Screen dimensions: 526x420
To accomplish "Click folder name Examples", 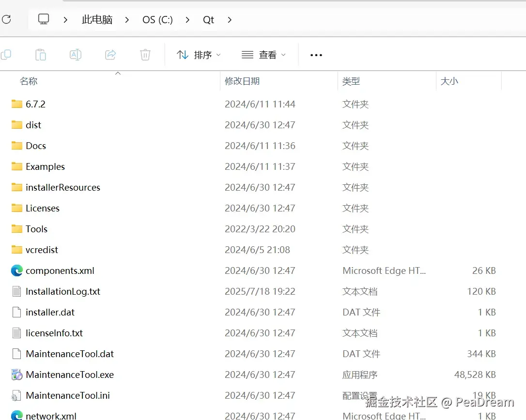I will pos(46,166).
